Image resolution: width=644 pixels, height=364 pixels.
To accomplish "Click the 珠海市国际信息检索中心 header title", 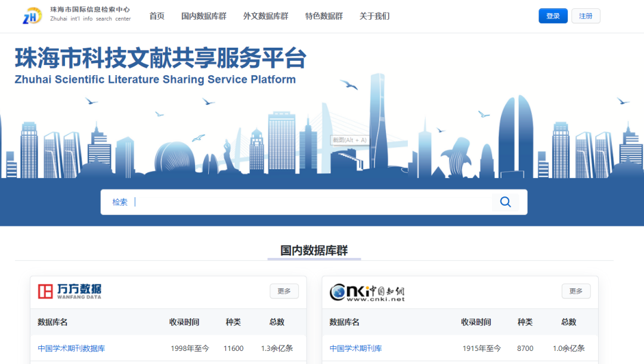I will [90, 10].
